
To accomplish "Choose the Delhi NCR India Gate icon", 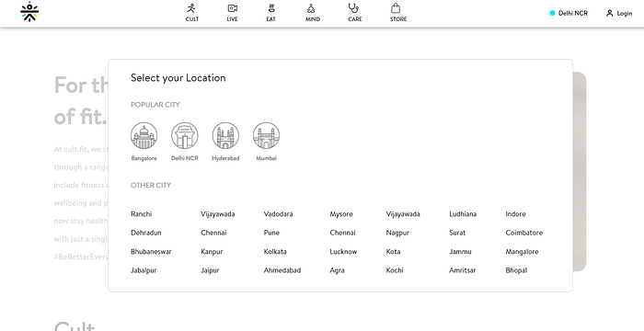I will (184, 135).
